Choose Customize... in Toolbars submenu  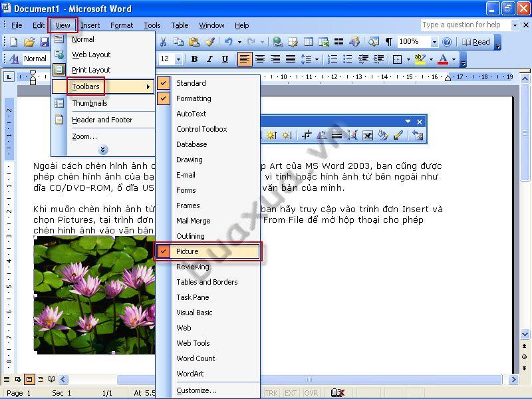coord(208,390)
